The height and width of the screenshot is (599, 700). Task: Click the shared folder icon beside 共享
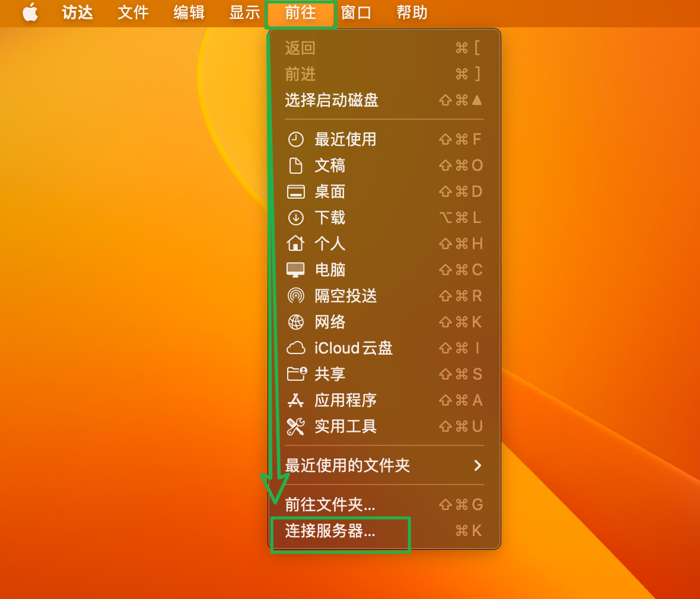click(297, 374)
